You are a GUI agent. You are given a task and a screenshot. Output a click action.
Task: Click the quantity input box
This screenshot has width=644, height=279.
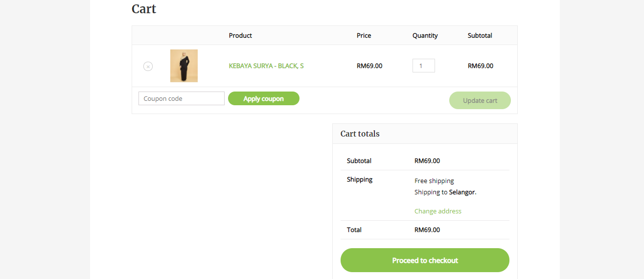423,66
